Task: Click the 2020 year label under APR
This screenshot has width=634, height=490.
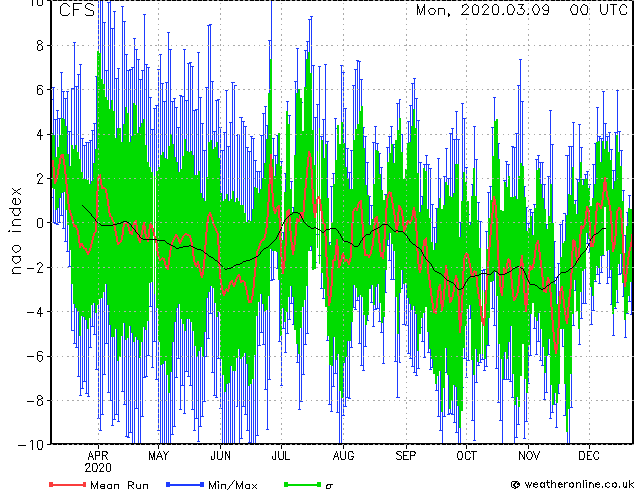Action: pos(98,468)
